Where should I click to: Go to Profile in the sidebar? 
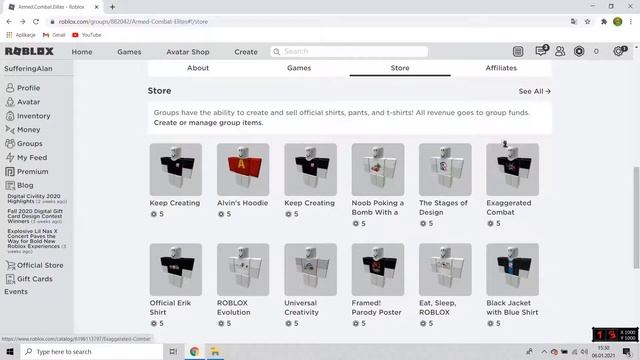(23, 88)
